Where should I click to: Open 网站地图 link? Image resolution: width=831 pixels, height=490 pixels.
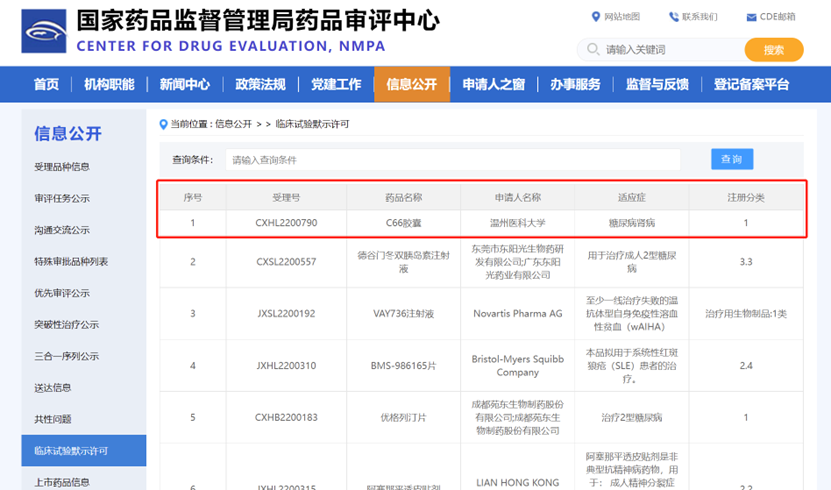point(622,17)
